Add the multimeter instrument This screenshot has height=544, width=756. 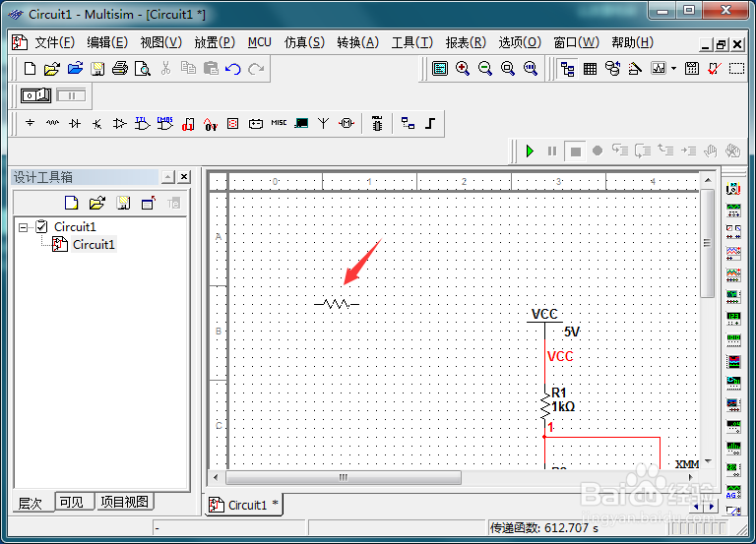tap(733, 189)
